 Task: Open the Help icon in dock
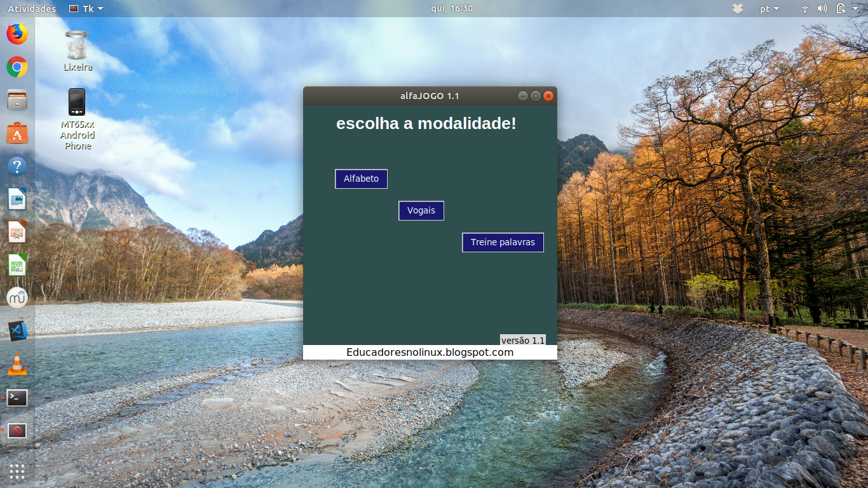point(17,166)
